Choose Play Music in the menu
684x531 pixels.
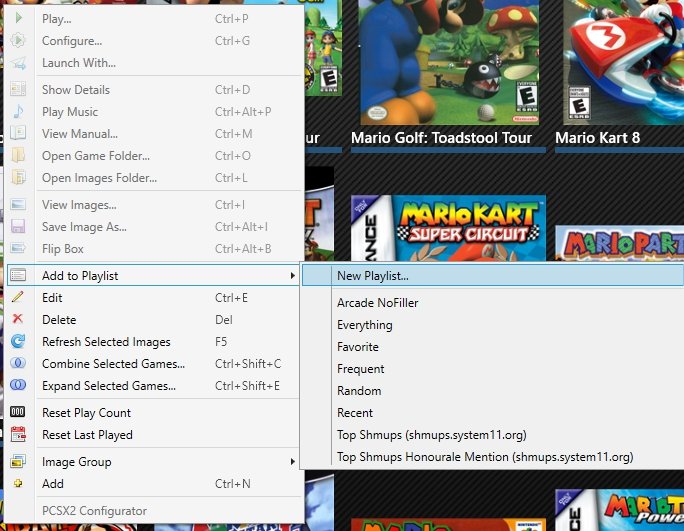pyautogui.click(x=154, y=112)
